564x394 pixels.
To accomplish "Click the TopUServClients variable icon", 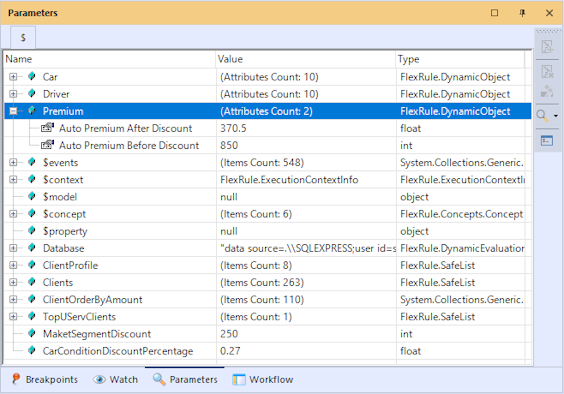I will [x=32, y=316].
